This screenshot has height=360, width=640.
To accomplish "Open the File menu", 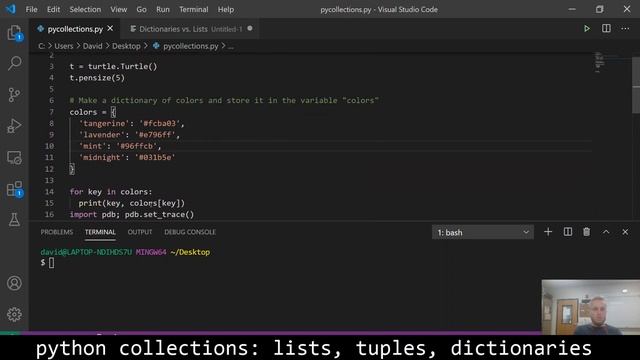I will 31,9.
